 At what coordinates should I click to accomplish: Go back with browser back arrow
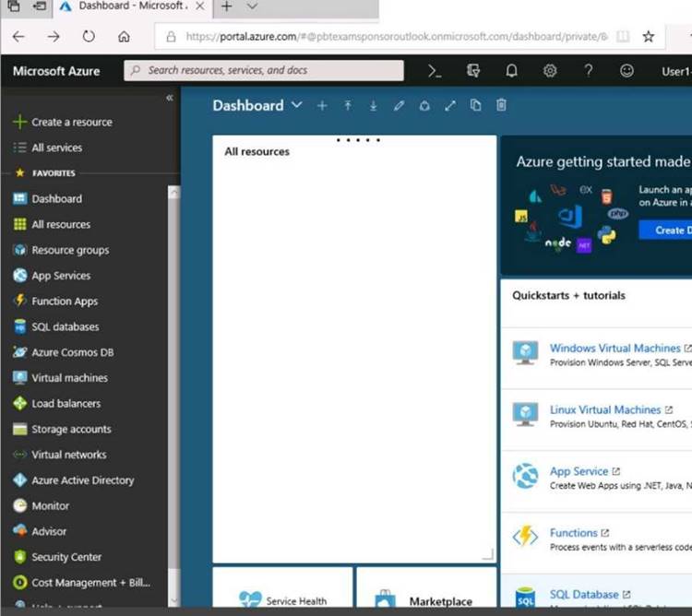click(18, 37)
